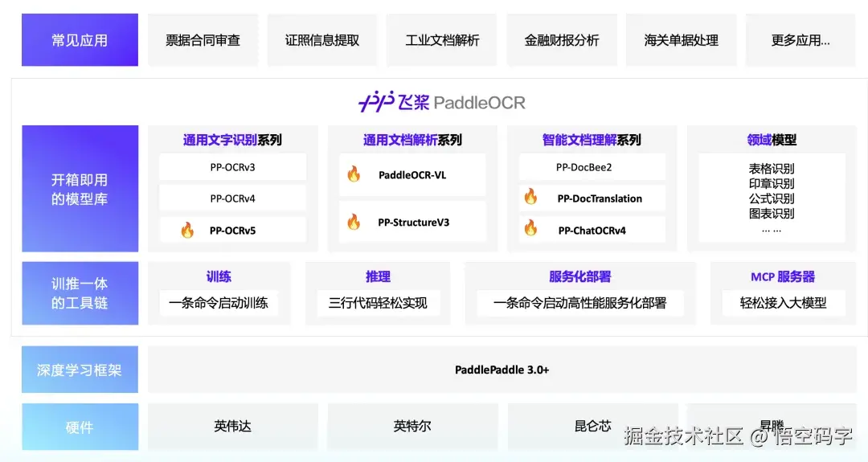Image resolution: width=868 pixels, height=462 pixels.
Task: Click the 推理 heading
Action: coord(378,276)
